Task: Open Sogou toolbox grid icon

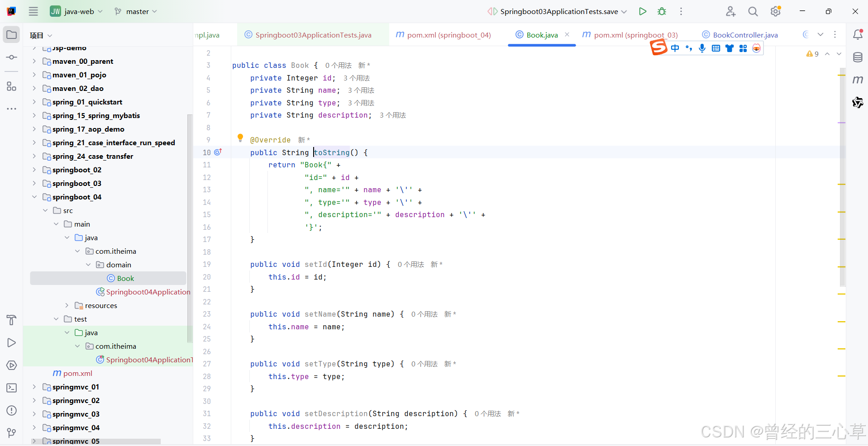Action: (743, 48)
